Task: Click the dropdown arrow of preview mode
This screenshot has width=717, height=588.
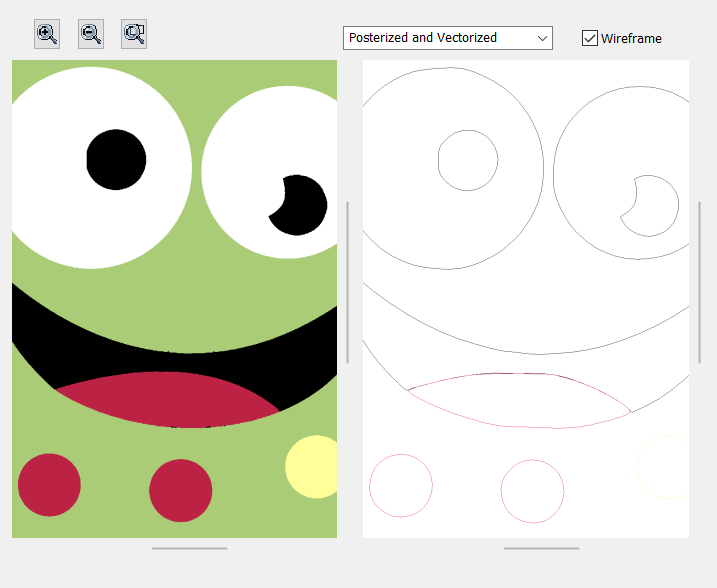Action: click(543, 38)
